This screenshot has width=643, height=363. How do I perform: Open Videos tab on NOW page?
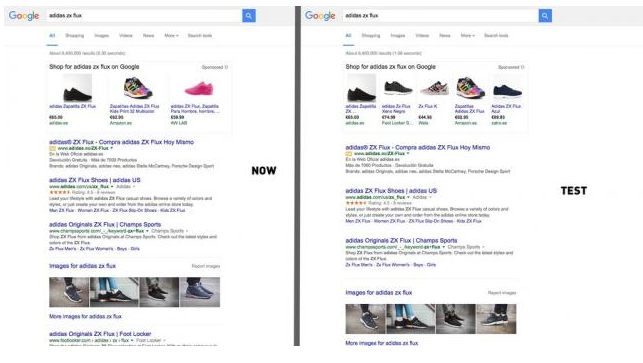pos(126,36)
